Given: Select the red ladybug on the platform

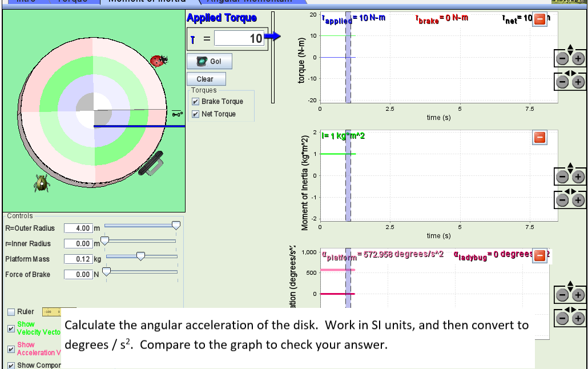Looking at the screenshot, I should [x=158, y=61].
